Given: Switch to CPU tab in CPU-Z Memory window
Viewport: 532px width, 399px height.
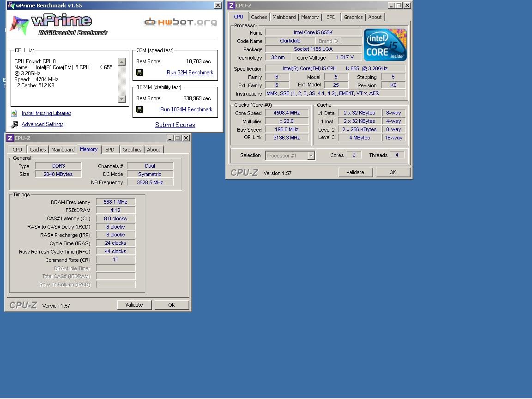Looking at the screenshot, I should tap(17, 150).
